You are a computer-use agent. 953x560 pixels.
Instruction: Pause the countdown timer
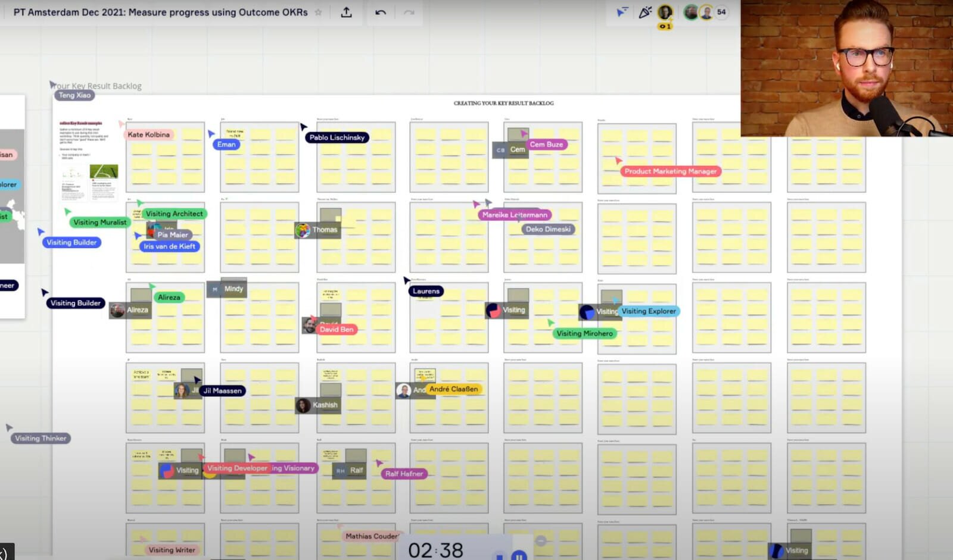pyautogui.click(x=519, y=556)
